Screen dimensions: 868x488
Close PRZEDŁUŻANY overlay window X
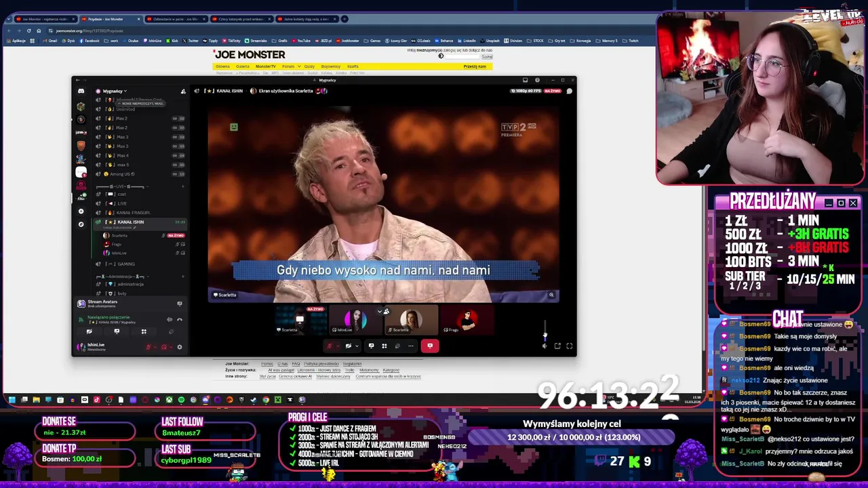tap(853, 203)
